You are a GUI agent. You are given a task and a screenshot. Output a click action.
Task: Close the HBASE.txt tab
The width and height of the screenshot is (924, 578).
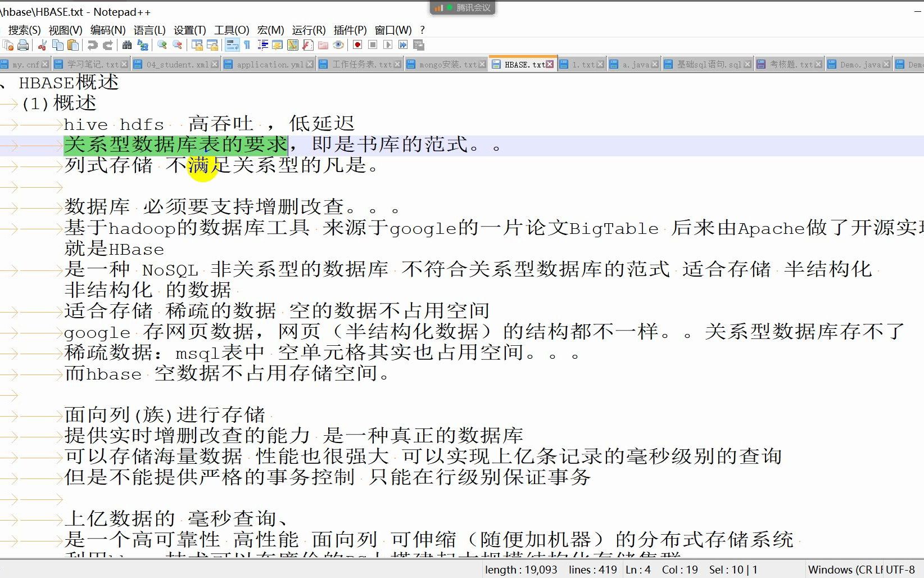tap(550, 65)
